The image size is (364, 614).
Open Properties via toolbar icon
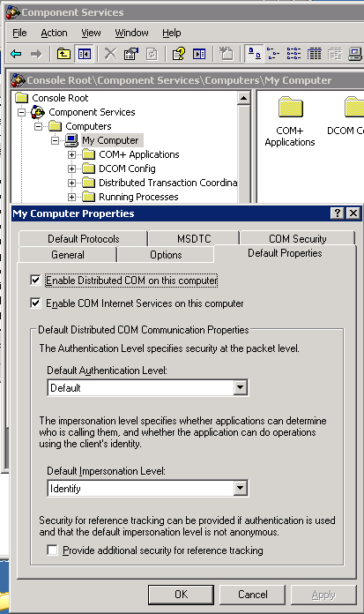coord(131,54)
